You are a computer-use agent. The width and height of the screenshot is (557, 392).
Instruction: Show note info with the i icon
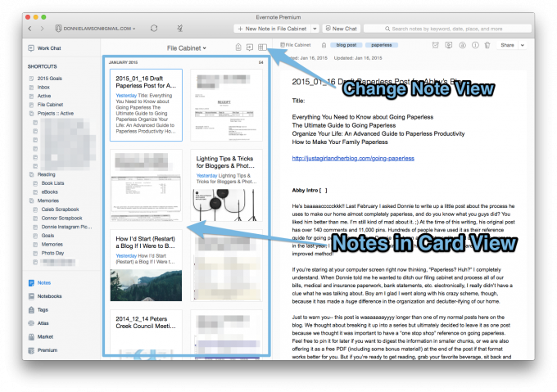pyautogui.click(x=475, y=45)
